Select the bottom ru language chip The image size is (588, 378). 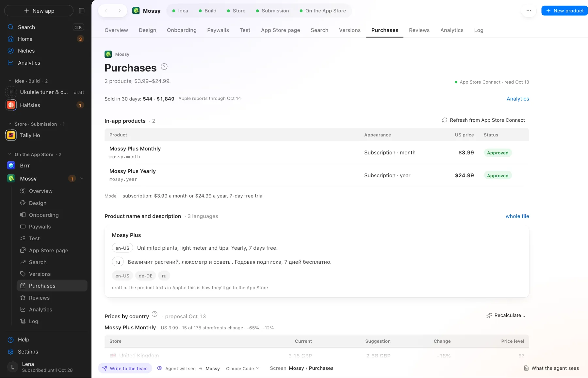[164, 276]
